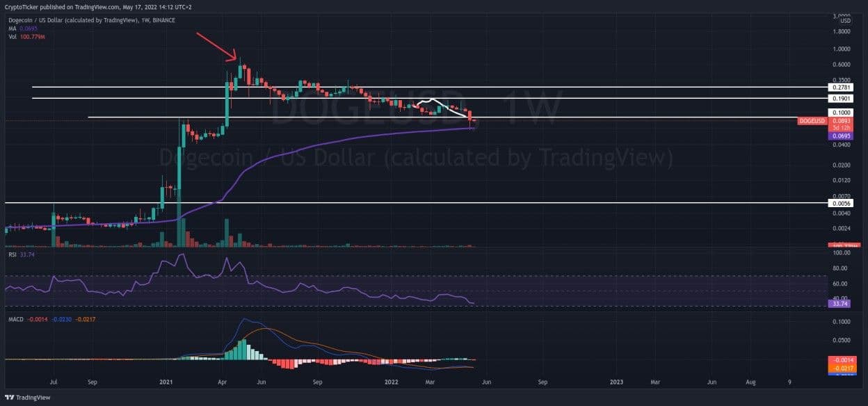This screenshot has width=868, height=406.
Task: Click the 2021 label on time axis
Action: pyautogui.click(x=166, y=382)
